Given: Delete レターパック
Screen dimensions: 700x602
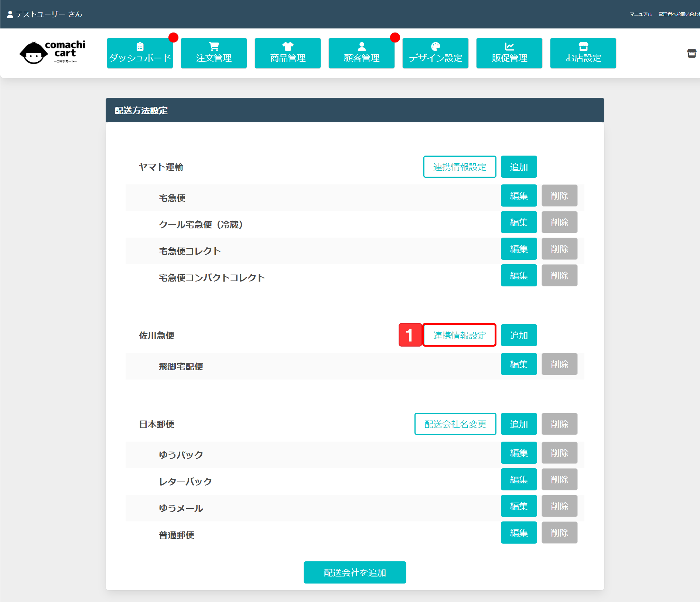Looking at the screenshot, I should 559,479.
